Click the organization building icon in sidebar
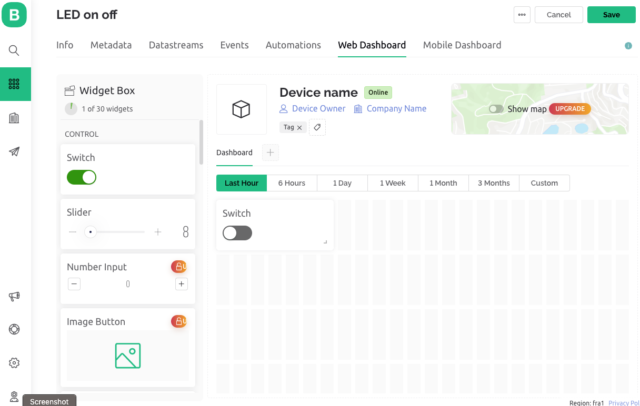This screenshot has width=640, height=406. (x=14, y=118)
